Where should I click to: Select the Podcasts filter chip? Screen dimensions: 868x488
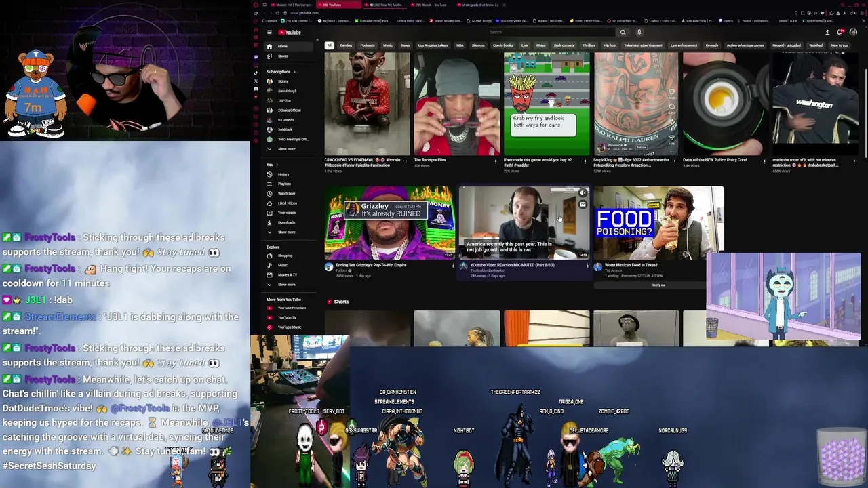coord(368,45)
